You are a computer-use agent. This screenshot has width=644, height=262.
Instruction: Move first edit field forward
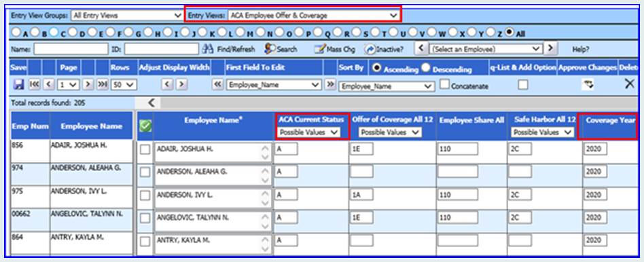[329, 85]
